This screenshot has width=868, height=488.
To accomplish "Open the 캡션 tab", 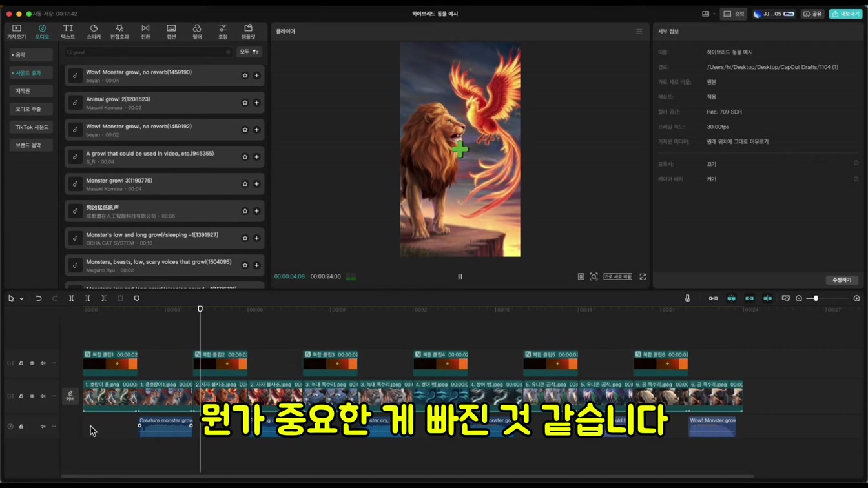I will click(171, 32).
